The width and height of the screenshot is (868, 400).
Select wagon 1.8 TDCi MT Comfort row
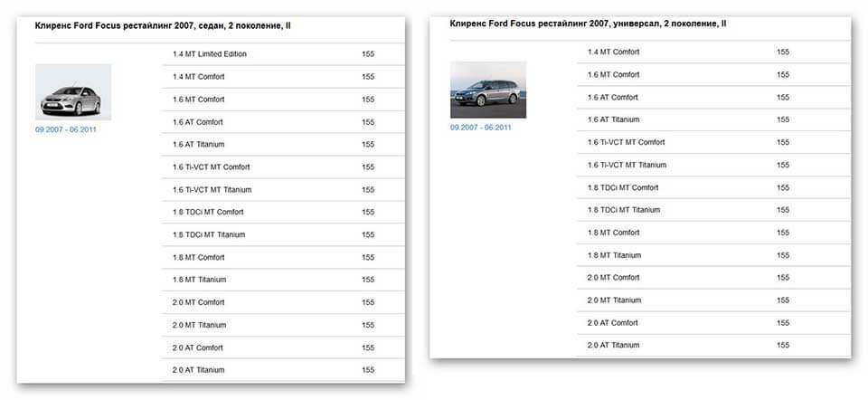click(x=624, y=187)
